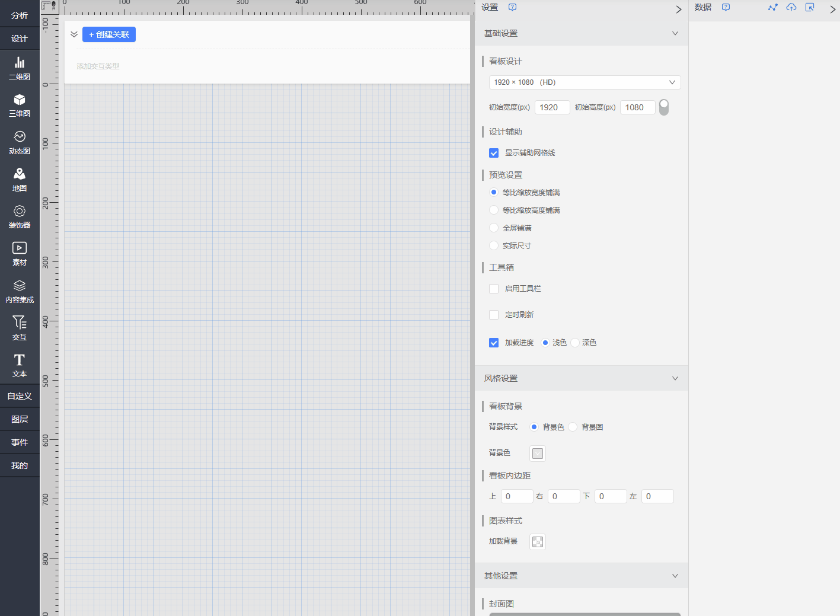
Task: Enable the 启用工具栏 checkbox
Action: pos(494,289)
